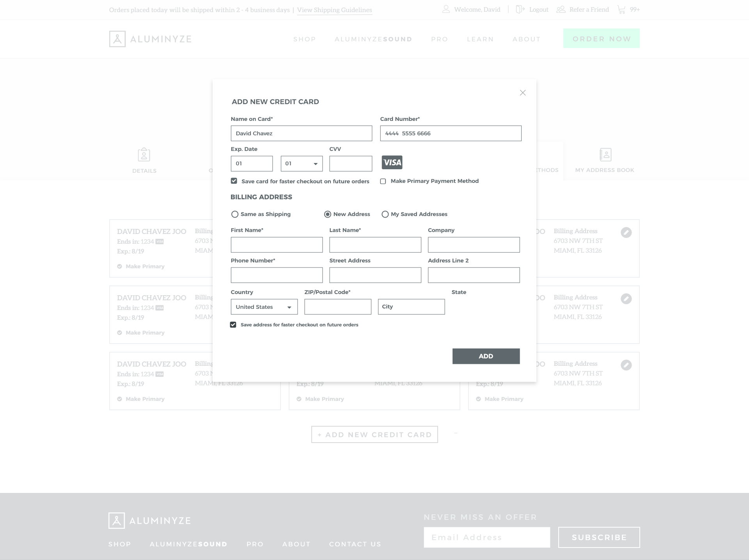Screen dimensions: 749x560
Task: Click the Refer a Friend people icon
Action: click(x=561, y=9)
